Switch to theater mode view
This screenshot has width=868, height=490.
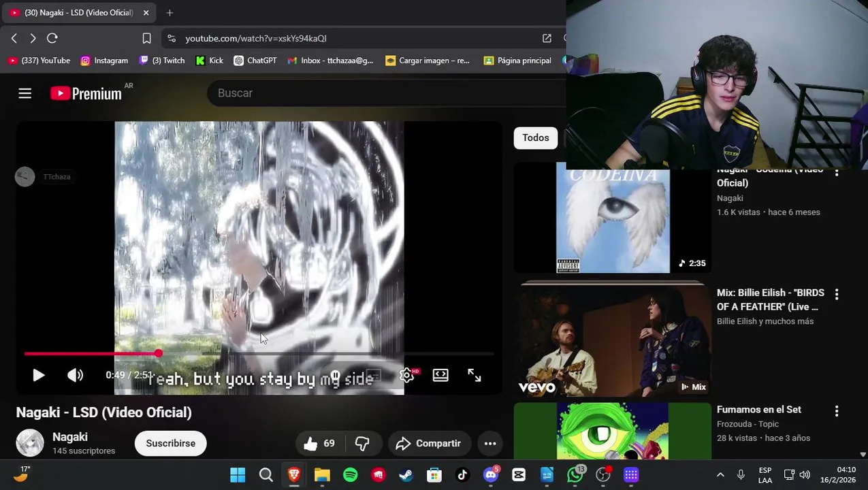coord(440,375)
